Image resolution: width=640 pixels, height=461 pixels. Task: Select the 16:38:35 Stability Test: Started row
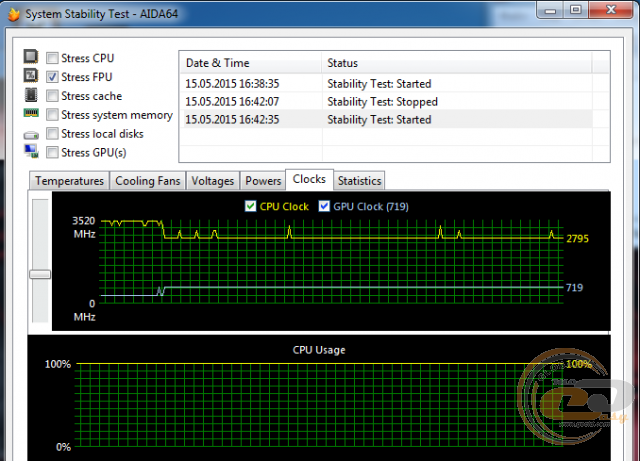point(386,84)
